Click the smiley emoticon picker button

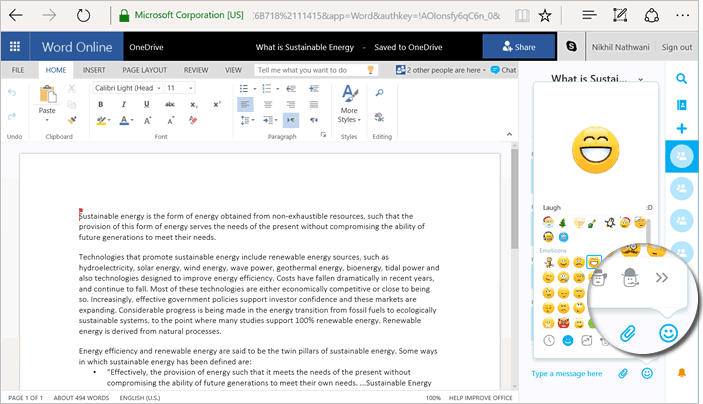(x=647, y=373)
